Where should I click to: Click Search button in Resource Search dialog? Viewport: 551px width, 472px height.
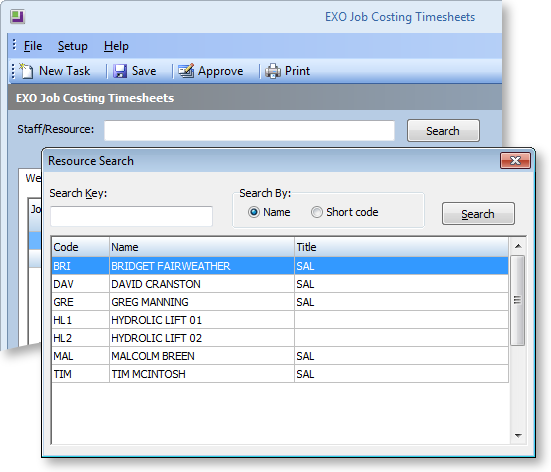478,214
